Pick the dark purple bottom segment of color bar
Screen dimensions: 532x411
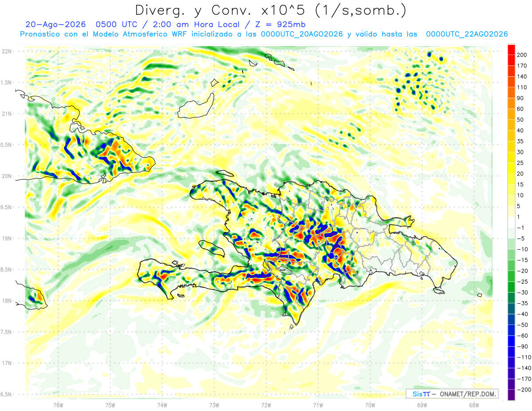[x=512, y=395]
